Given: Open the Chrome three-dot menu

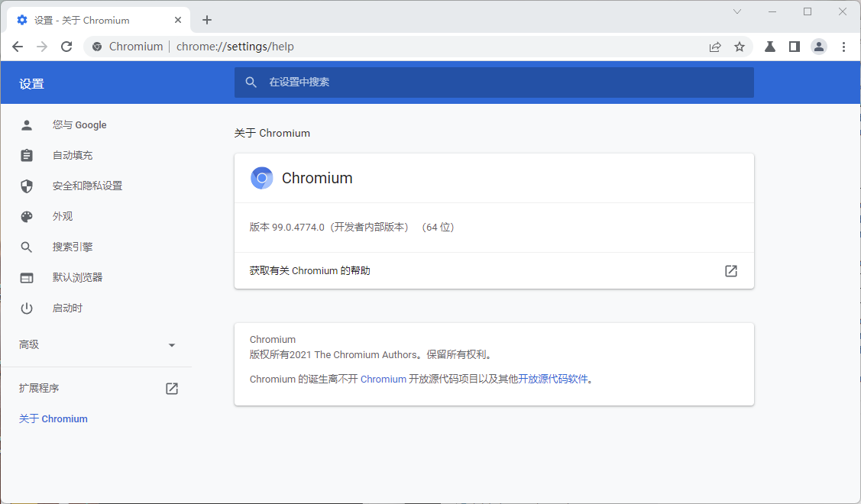Looking at the screenshot, I should (x=843, y=47).
